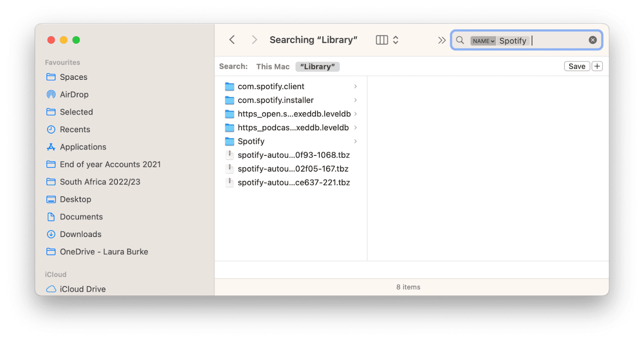This screenshot has height=342, width=644.
Task: Select the Library search scope
Action: (317, 66)
